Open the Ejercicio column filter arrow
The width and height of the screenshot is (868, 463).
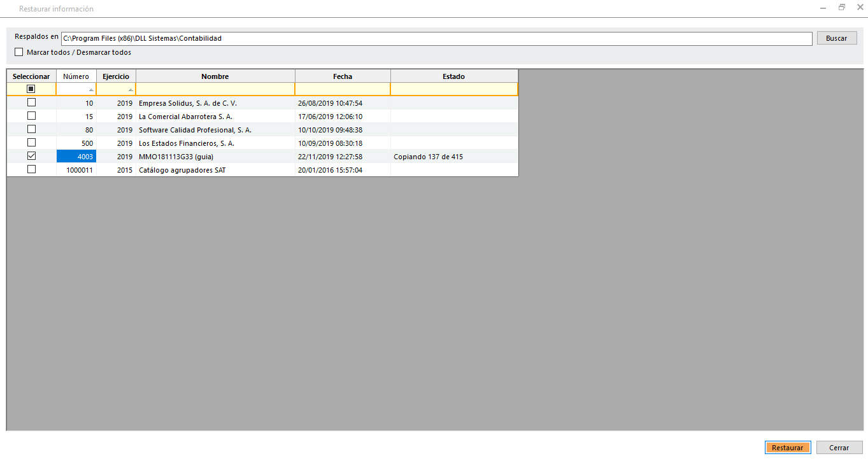(131, 90)
